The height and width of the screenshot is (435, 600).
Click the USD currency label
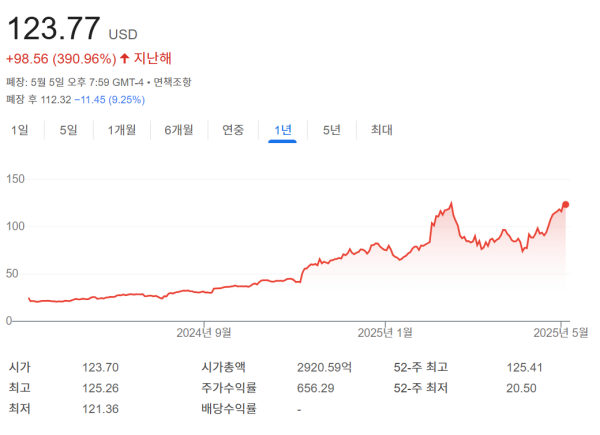tap(123, 34)
